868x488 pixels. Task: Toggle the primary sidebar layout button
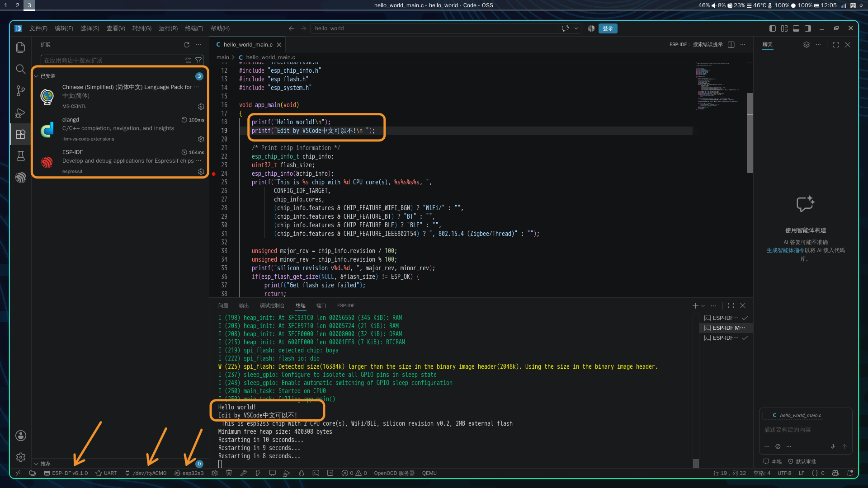tap(773, 28)
